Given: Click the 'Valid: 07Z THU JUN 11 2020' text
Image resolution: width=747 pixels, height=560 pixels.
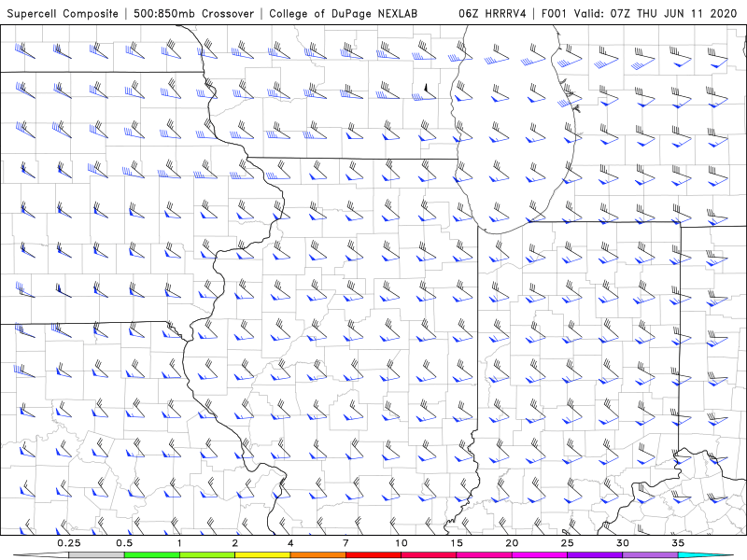Looking at the screenshot, I should [x=655, y=13].
